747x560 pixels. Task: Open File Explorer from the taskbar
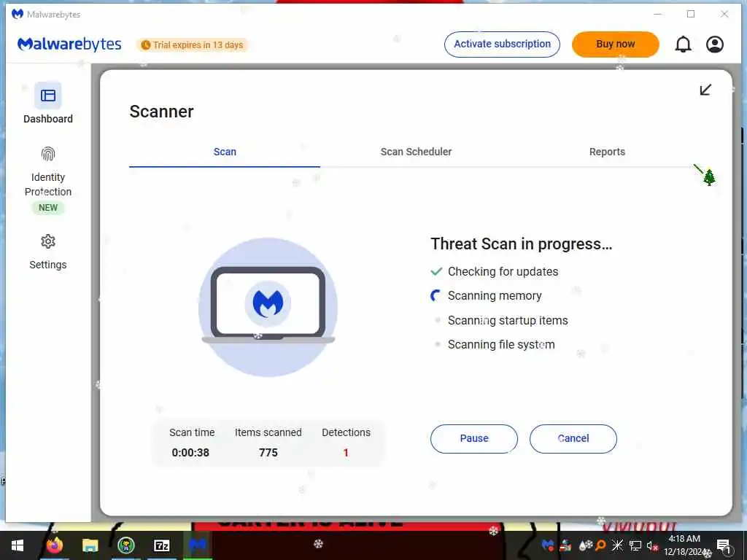(90, 545)
